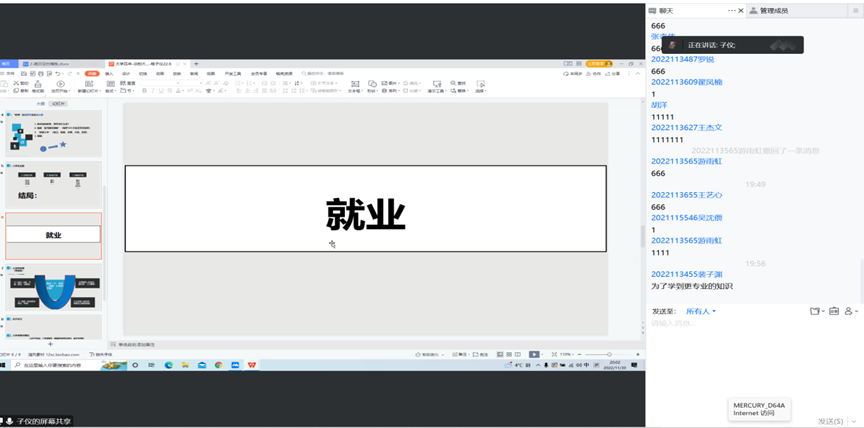
Task: Click the screenshot icon above message box
Action: tap(834, 311)
